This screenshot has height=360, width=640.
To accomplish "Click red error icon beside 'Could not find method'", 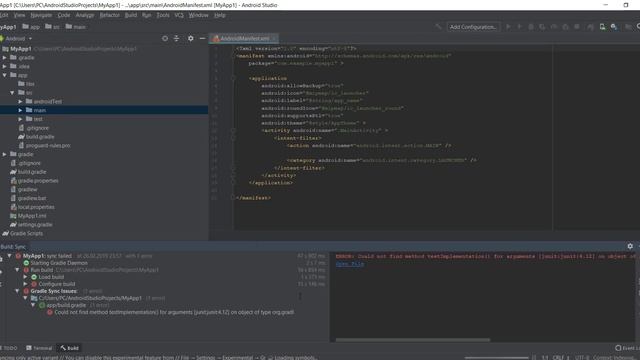I will [50, 312].
